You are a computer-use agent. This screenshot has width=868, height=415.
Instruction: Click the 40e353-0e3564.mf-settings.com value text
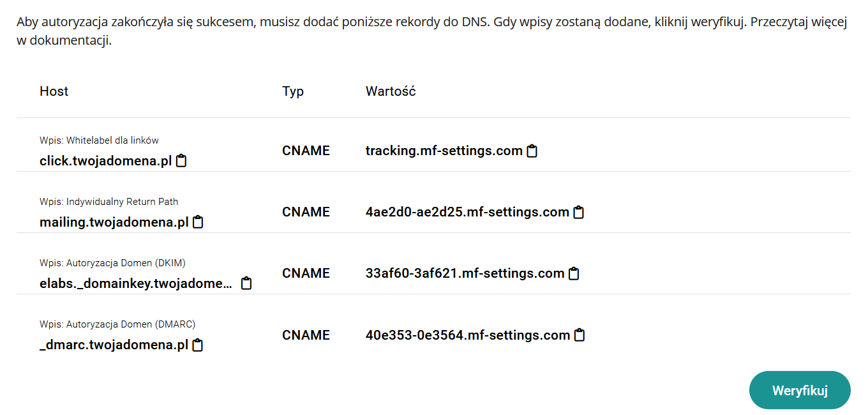pos(467,335)
